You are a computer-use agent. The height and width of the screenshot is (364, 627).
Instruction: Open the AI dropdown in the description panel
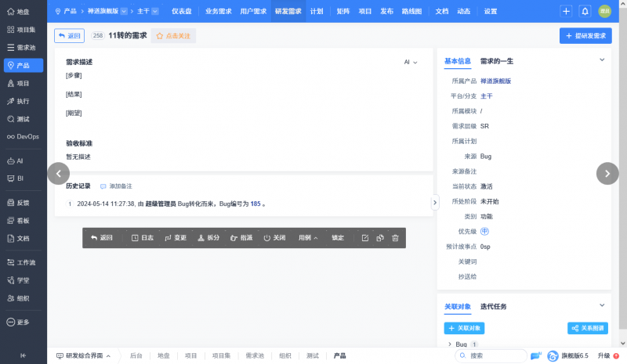coord(411,62)
